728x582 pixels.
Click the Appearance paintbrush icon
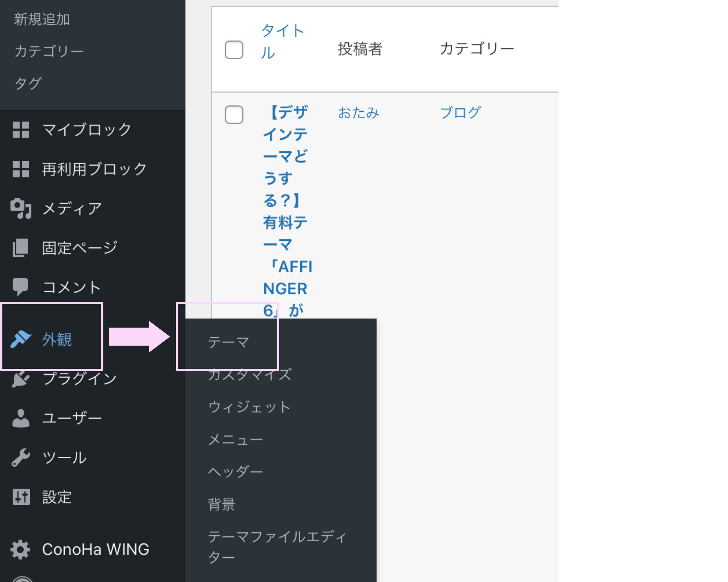pyautogui.click(x=21, y=339)
